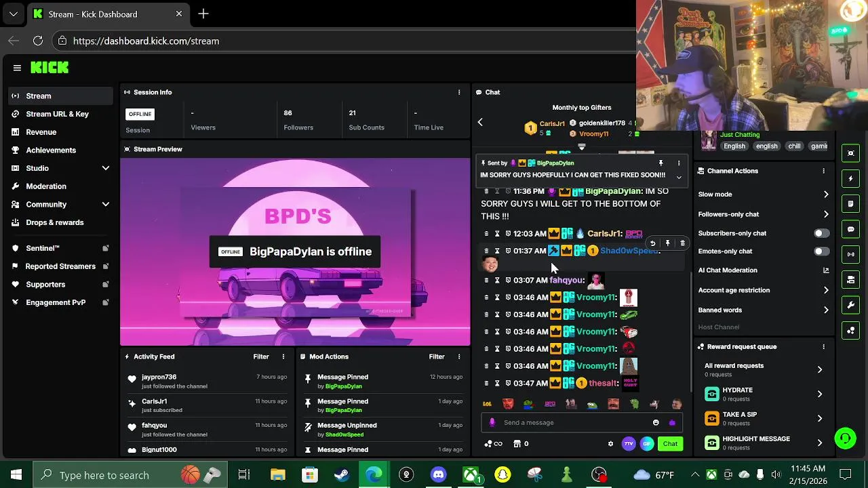Open File Explorer from taskbar

[x=277, y=475]
